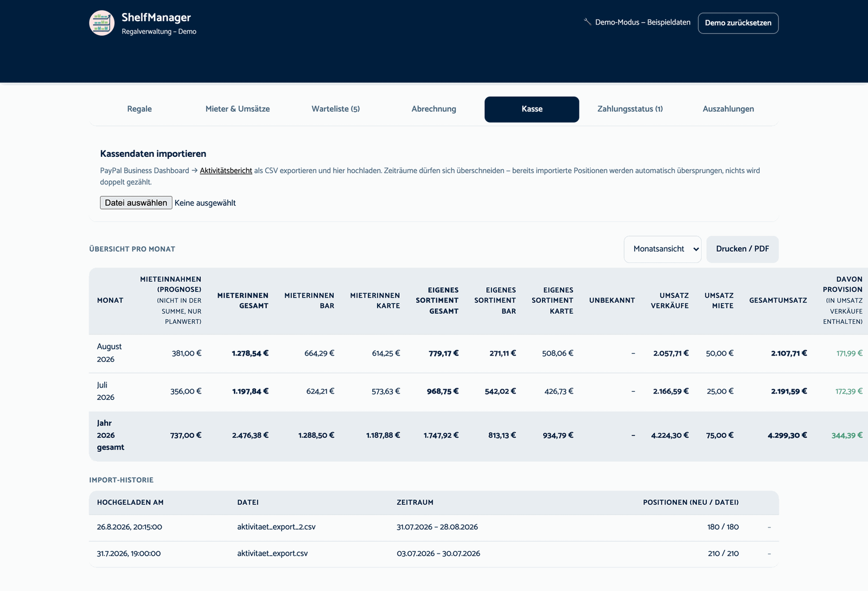868x591 pixels.
Task: Click yearly Mieterinnen Bar total 1.288,50 €
Action: (x=316, y=435)
